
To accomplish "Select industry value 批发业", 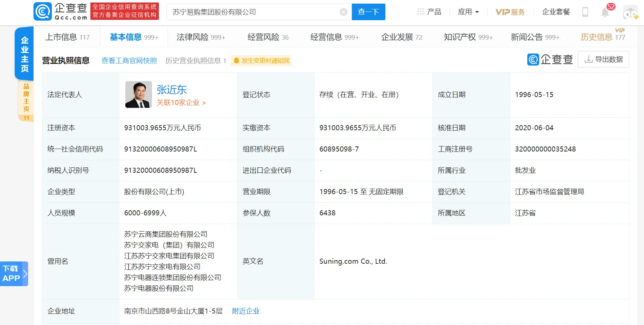I will [526, 170].
